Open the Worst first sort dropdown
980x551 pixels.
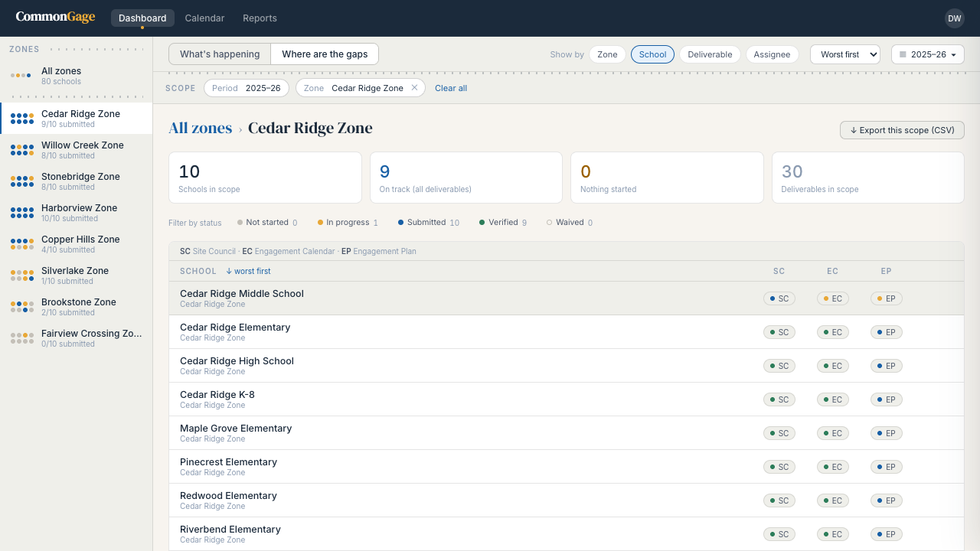pyautogui.click(x=845, y=54)
